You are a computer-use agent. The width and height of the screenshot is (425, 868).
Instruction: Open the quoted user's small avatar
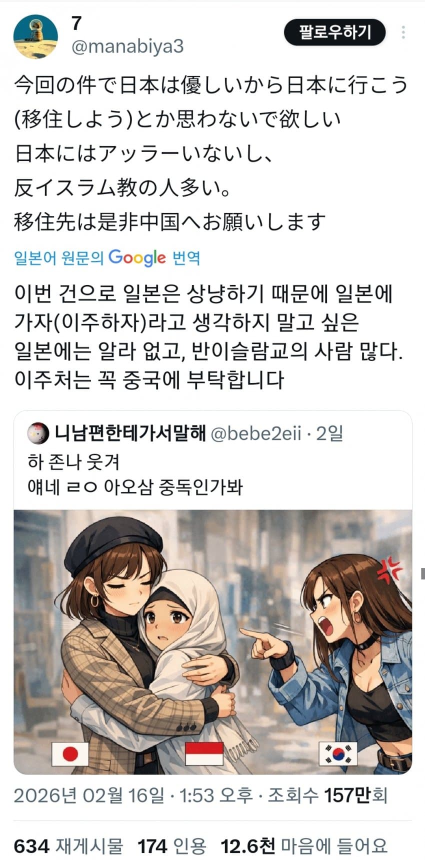[x=38, y=433]
